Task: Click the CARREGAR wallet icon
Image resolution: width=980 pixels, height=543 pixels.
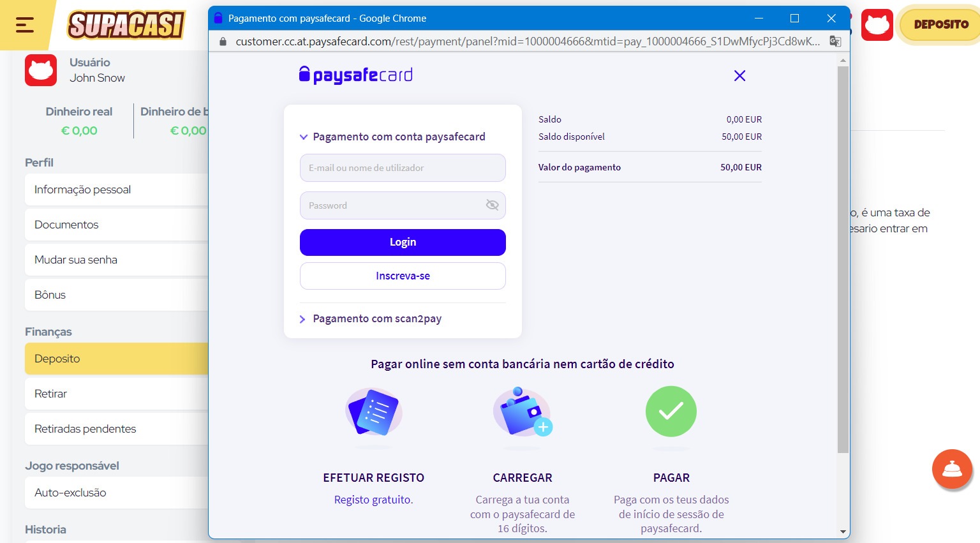Action: click(522, 415)
